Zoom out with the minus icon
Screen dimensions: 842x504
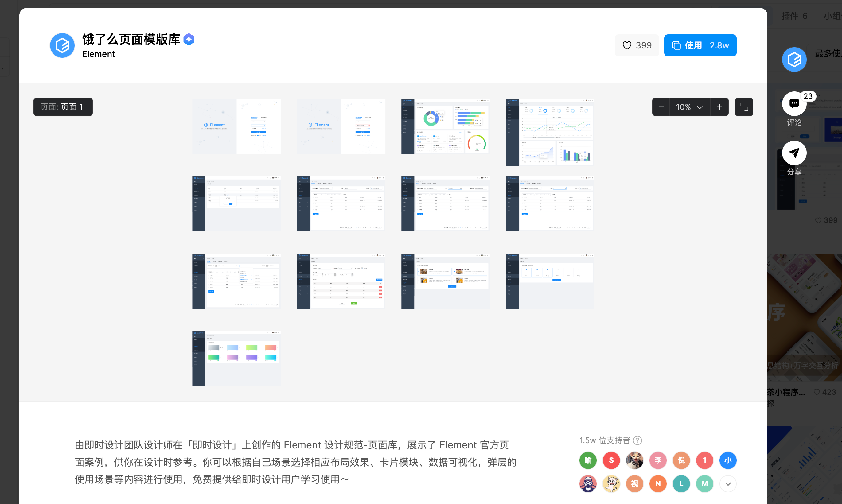661,107
